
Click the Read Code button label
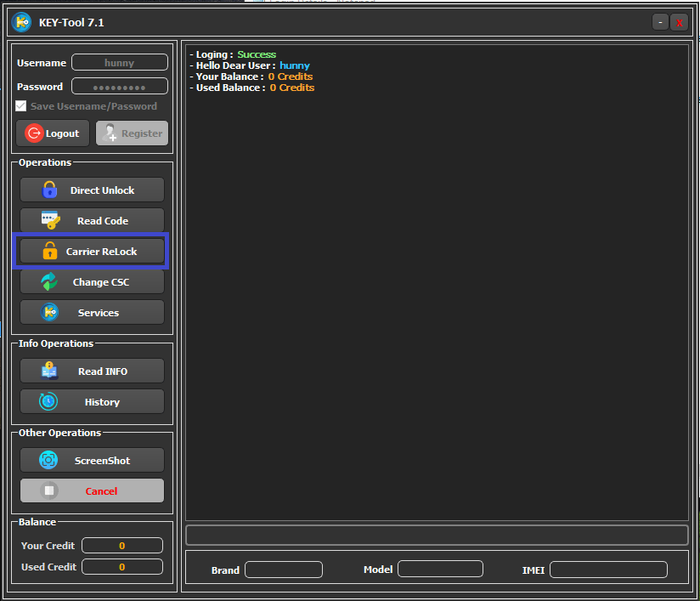click(x=103, y=221)
